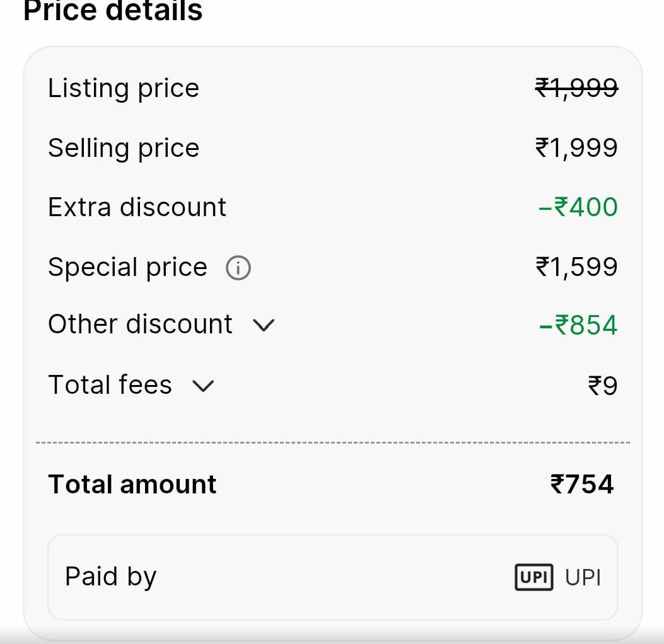The image size is (664, 644).
Task: Click the UPI text label
Action: point(583,577)
